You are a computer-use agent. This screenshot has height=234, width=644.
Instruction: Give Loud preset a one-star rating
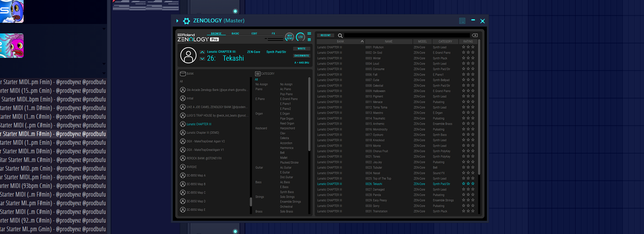tap(463, 63)
